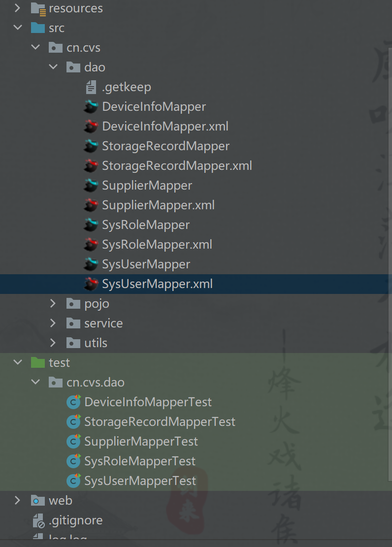Select the SysRoleMapper interface file

pos(146,225)
